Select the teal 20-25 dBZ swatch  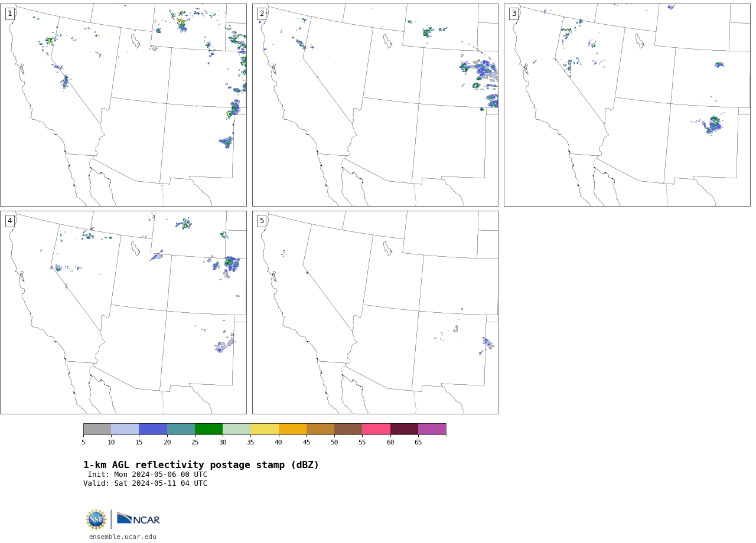pos(181,429)
